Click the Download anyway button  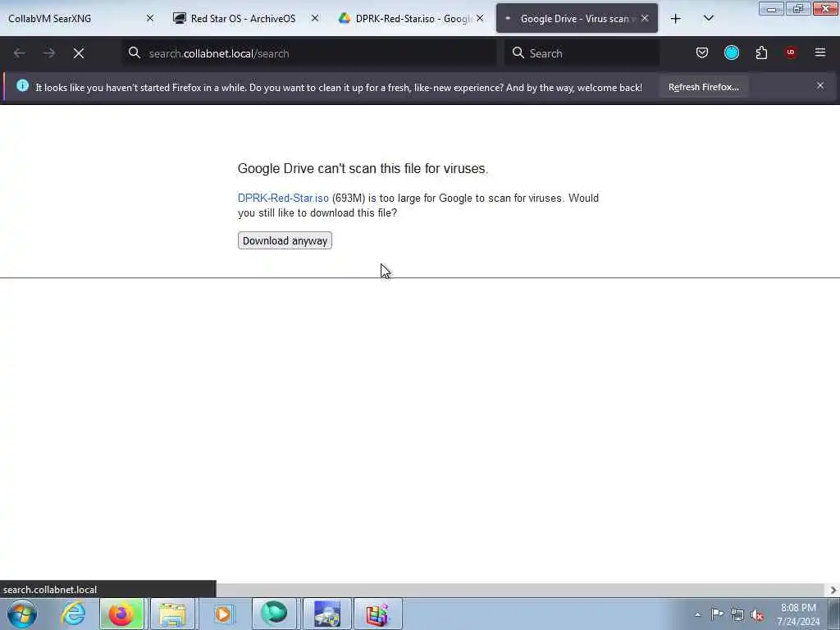pos(285,240)
